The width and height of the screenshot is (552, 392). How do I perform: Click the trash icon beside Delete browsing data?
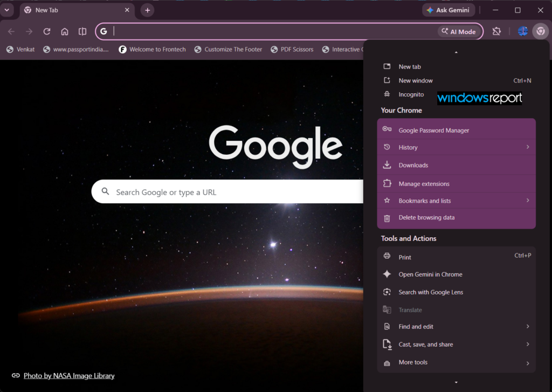click(x=387, y=218)
